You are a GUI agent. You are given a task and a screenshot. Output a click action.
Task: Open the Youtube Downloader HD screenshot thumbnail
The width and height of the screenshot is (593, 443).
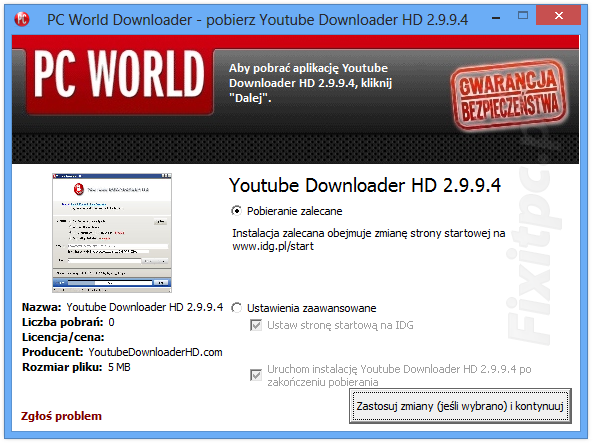(x=112, y=233)
